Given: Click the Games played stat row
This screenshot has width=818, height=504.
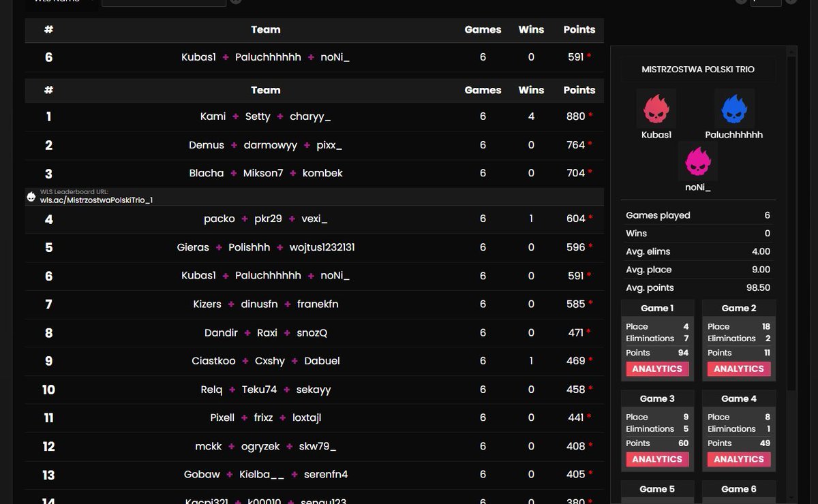Looking at the screenshot, I should tap(698, 215).
